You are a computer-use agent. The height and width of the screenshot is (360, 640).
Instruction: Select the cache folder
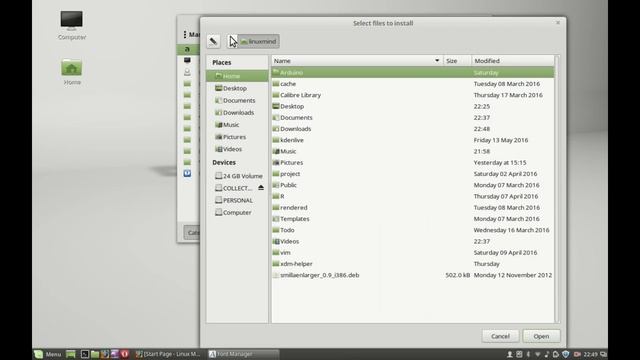coord(413,84)
